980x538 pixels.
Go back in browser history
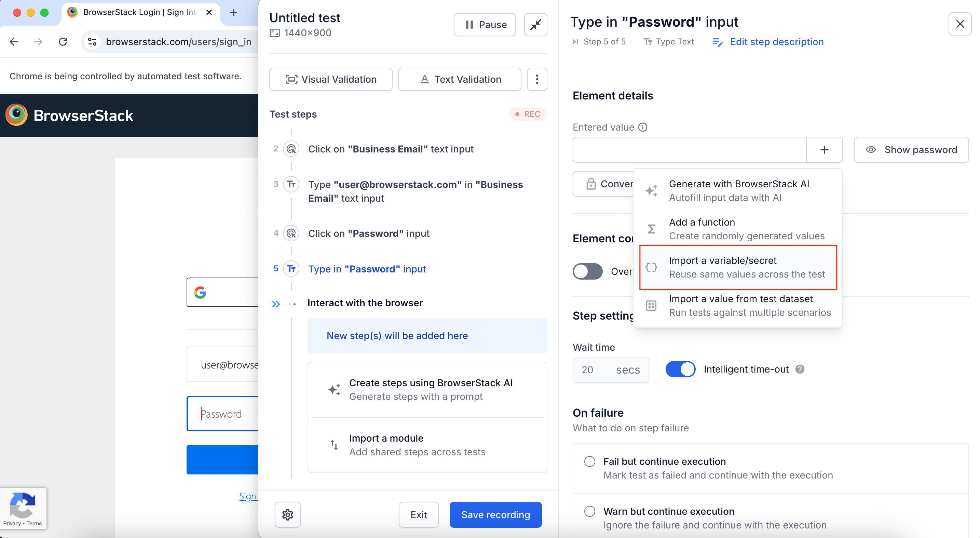coord(14,41)
